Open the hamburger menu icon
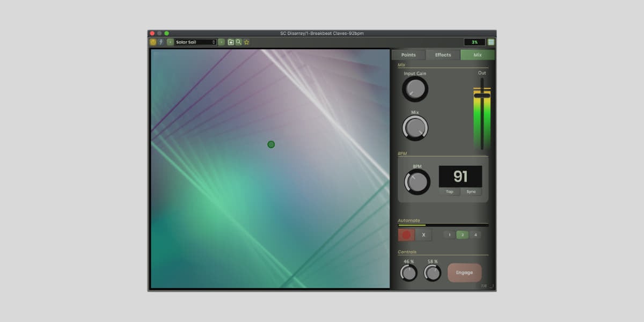This screenshot has width=644, height=322. [x=491, y=42]
